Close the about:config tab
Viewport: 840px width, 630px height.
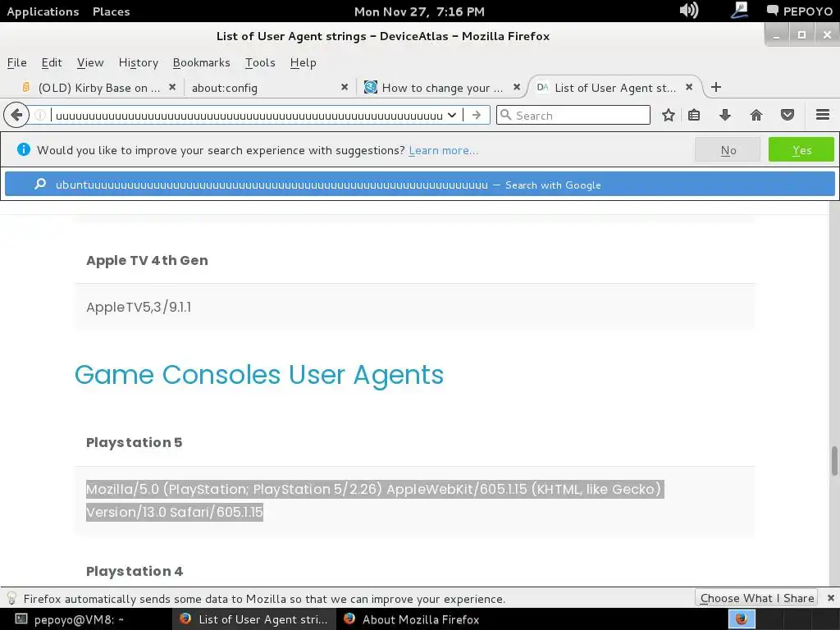345,87
